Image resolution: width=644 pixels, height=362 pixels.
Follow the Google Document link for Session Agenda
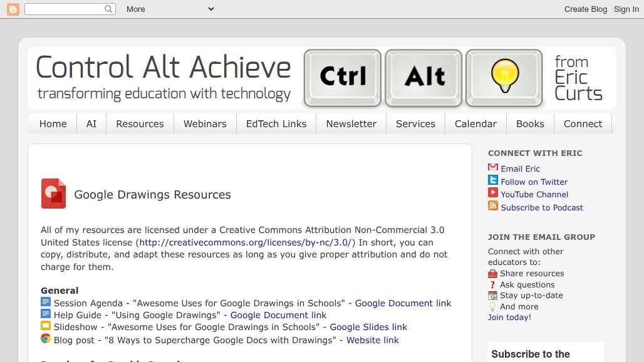(x=403, y=303)
